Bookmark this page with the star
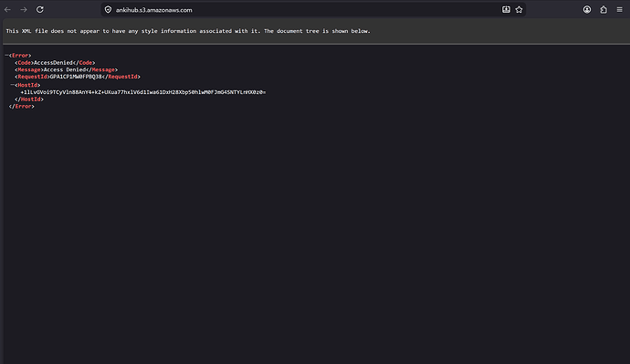The image size is (630, 364). pos(520,10)
